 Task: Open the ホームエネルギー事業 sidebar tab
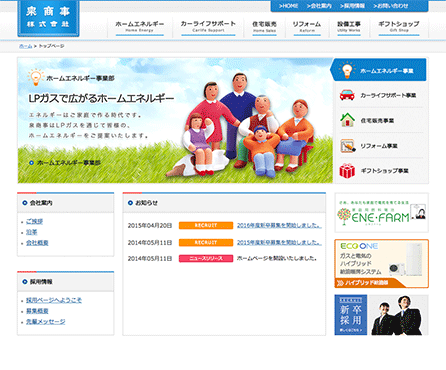pos(379,70)
